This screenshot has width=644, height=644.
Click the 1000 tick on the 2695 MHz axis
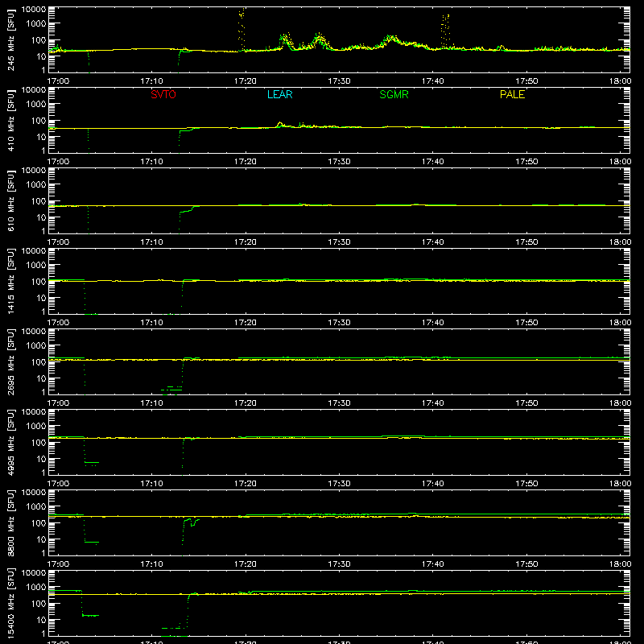pyautogui.click(x=36, y=346)
